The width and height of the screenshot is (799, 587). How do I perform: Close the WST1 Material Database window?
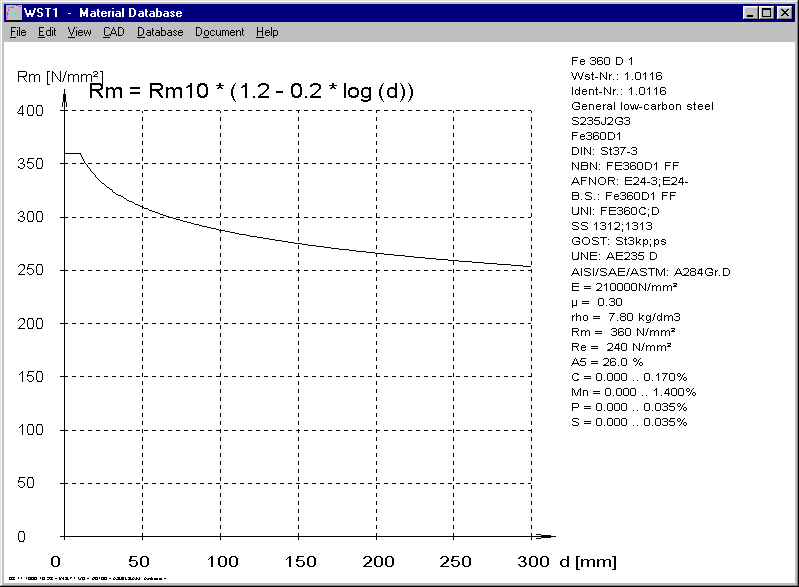(x=785, y=13)
